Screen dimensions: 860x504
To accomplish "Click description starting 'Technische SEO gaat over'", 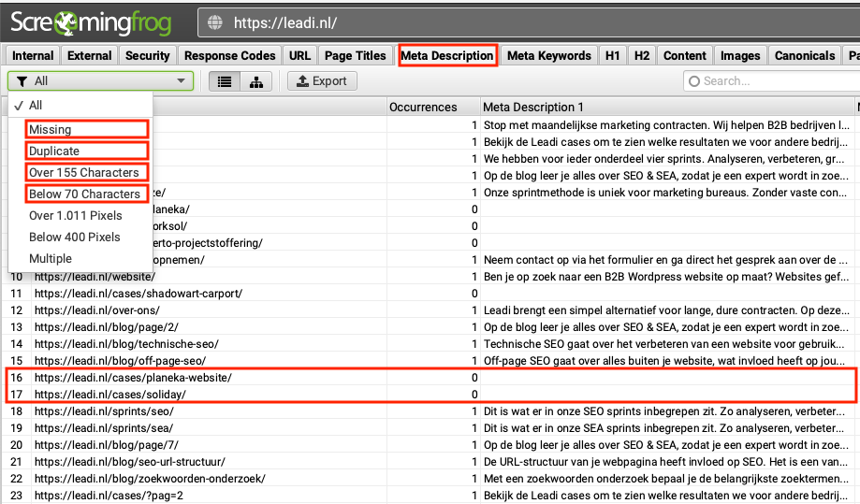I will [x=663, y=344].
